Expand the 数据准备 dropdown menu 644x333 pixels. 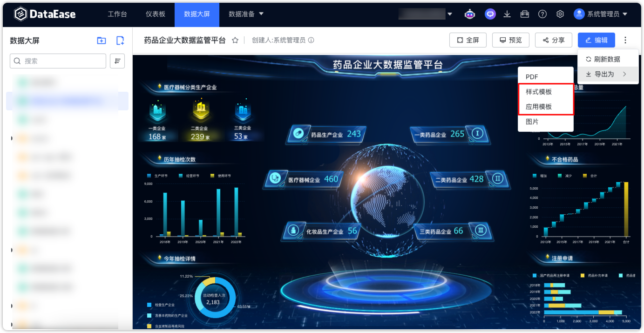(x=246, y=14)
